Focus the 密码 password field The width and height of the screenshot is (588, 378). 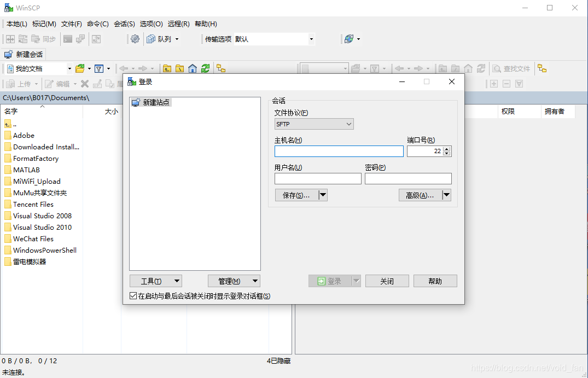pos(408,178)
